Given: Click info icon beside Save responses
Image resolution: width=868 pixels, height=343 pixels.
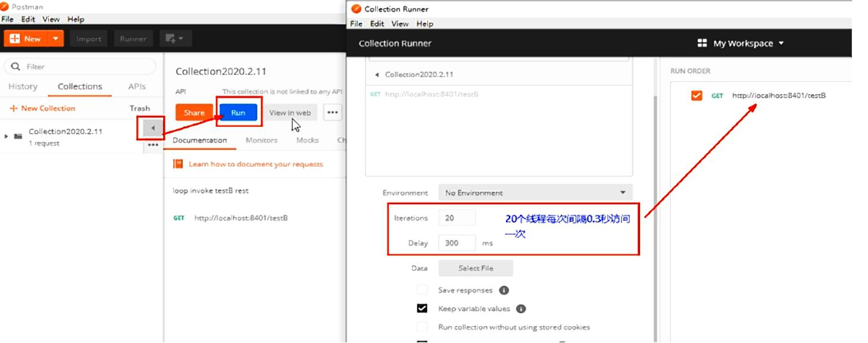Looking at the screenshot, I should point(504,290).
